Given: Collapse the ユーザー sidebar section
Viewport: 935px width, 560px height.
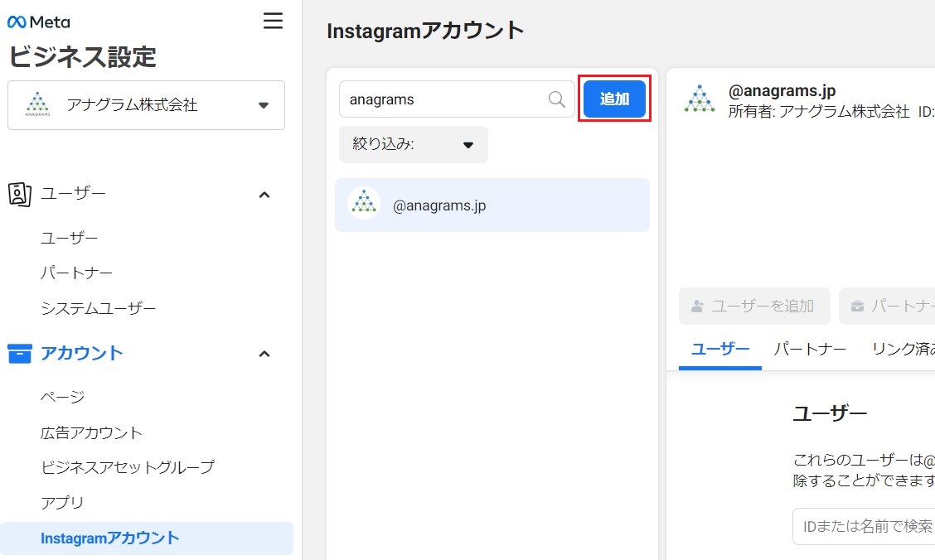Looking at the screenshot, I should pyautogui.click(x=264, y=195).
